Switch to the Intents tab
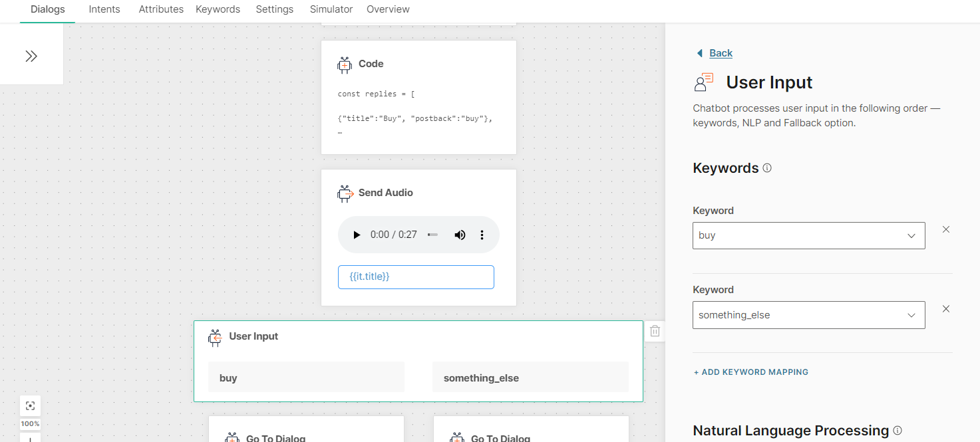Viewport: 980px width, 442px height. tap(104, 9)
